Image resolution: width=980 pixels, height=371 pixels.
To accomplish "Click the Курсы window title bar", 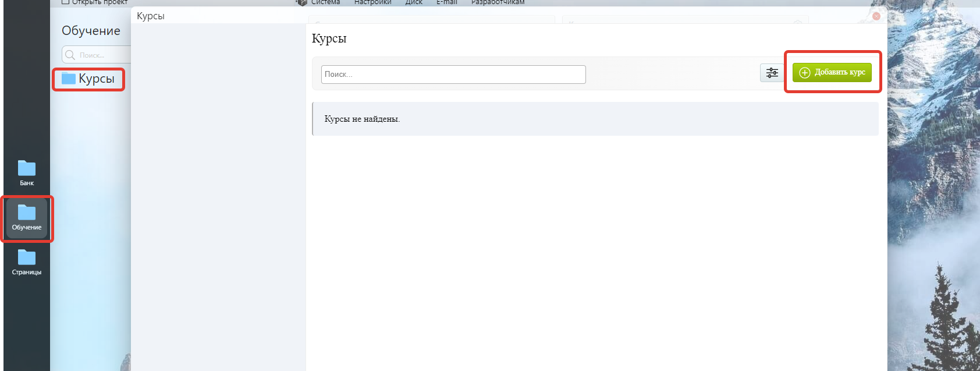I will [x=466, y=16].
